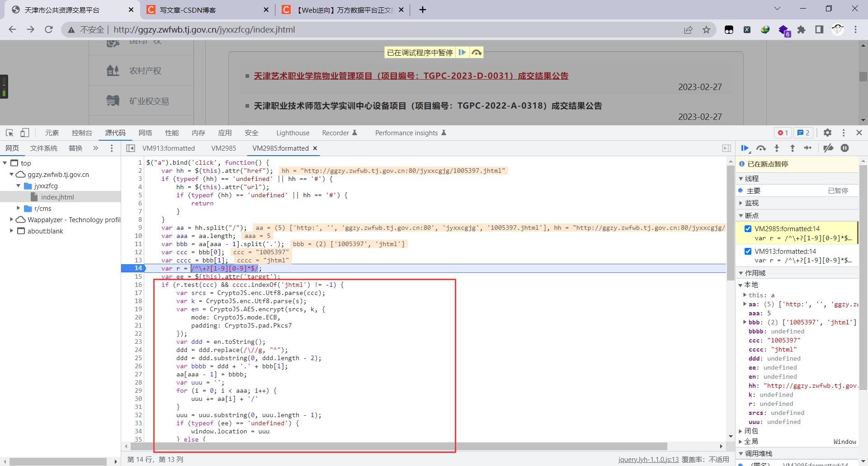
Task: Go back in browser history
Action: pos(13,29)
